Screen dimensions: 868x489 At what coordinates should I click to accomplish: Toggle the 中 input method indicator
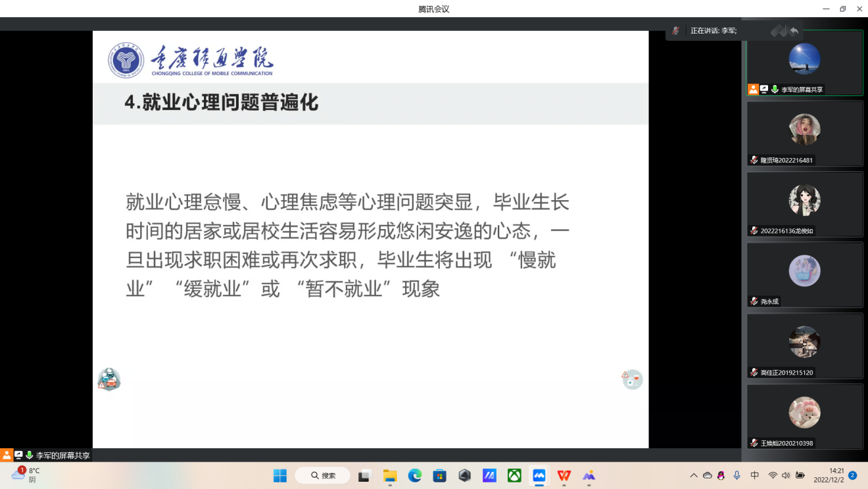coord(755,475)
